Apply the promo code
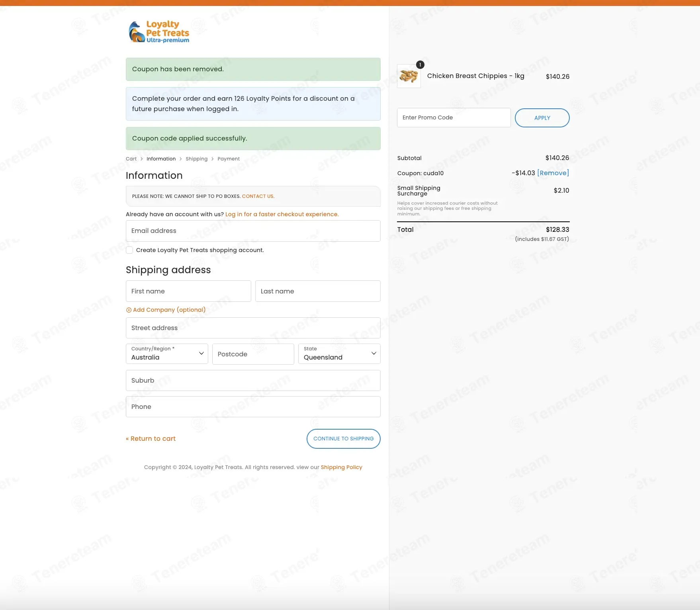Screen dimensions: 700x610 [542, 118]
